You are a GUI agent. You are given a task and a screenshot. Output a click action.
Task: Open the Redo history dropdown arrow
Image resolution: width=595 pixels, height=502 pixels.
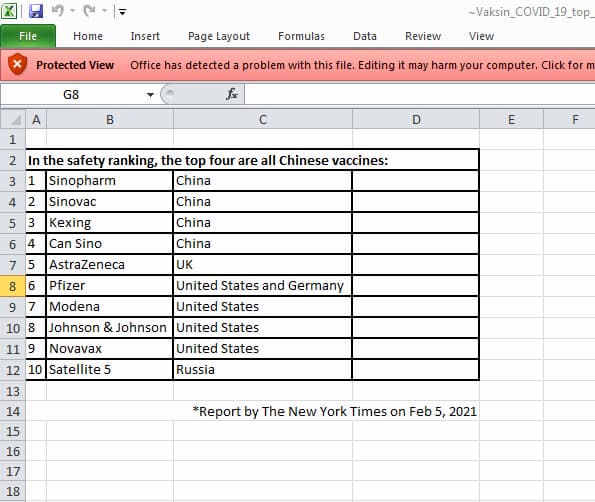pos(105,11)
